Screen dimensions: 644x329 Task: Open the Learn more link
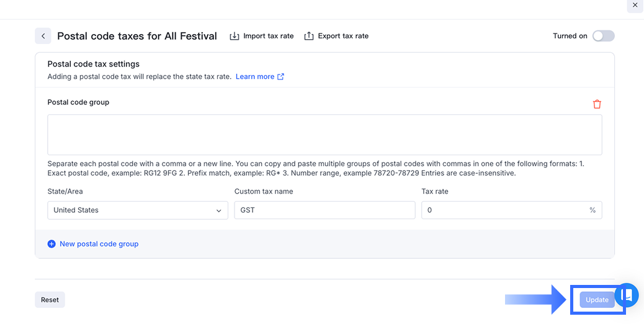click(254, 77)
